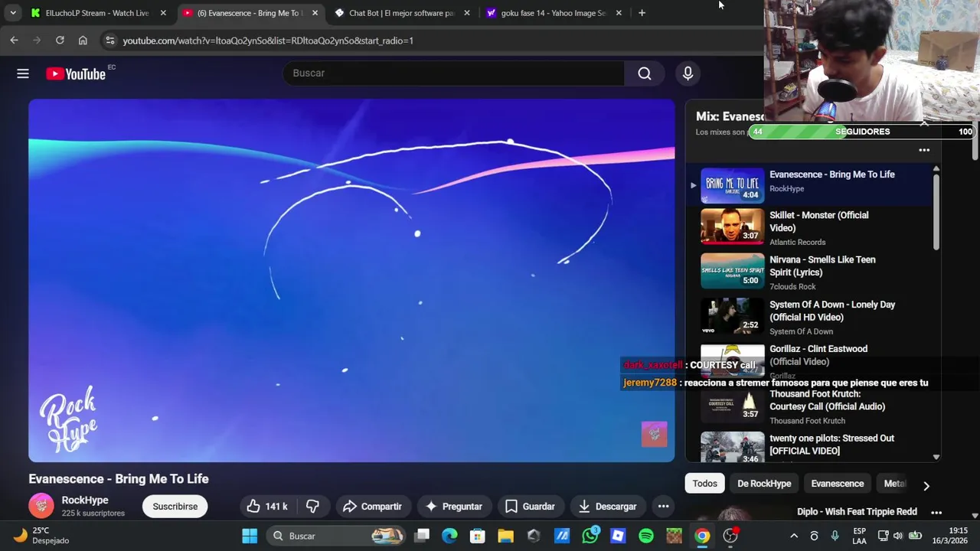Start voice search with microphone icon
Viewport: 980px width, 551px height.
(x=688, y=73)
